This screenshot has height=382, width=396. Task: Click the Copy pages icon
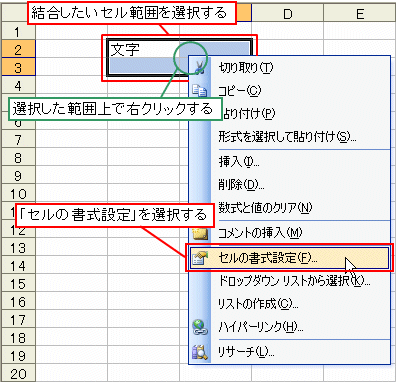click(x=200, y=91)
